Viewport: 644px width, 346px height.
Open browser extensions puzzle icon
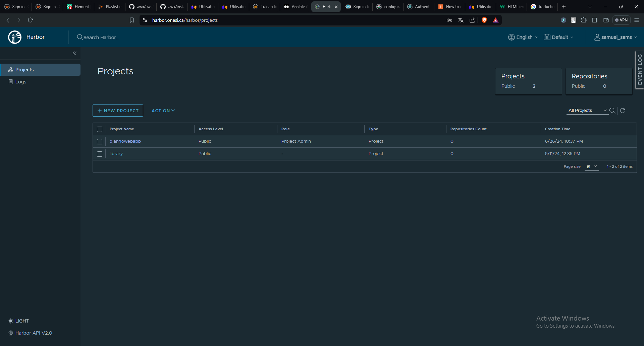(x=584, y=20)
